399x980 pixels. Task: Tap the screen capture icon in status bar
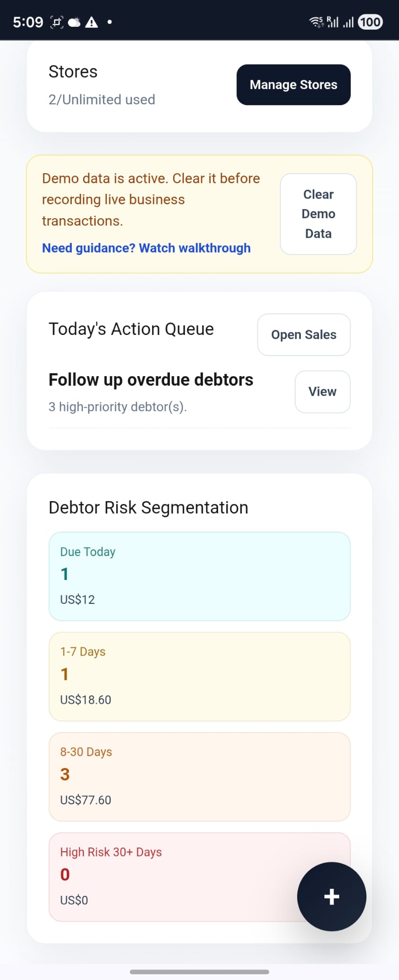[x=56, y=22]
